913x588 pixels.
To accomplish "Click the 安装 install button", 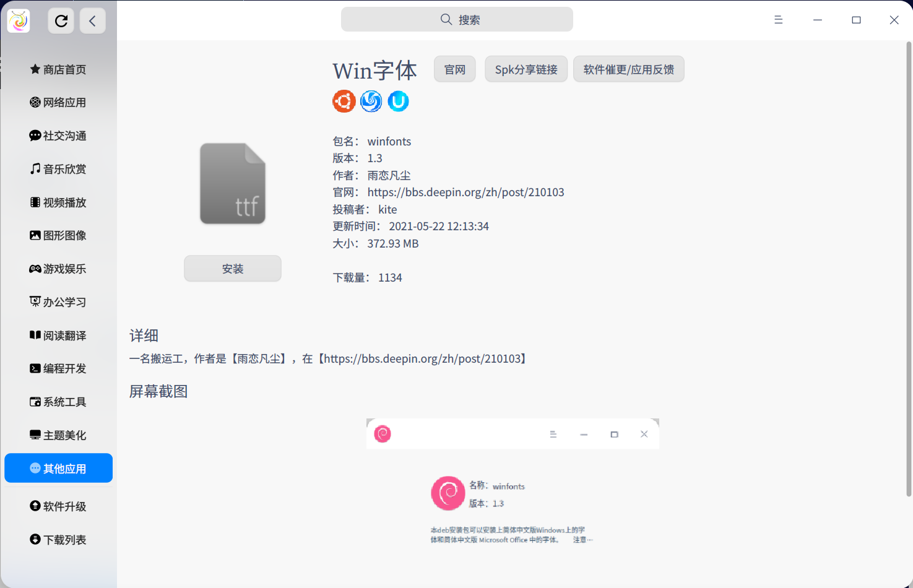I will coord(232,268).
